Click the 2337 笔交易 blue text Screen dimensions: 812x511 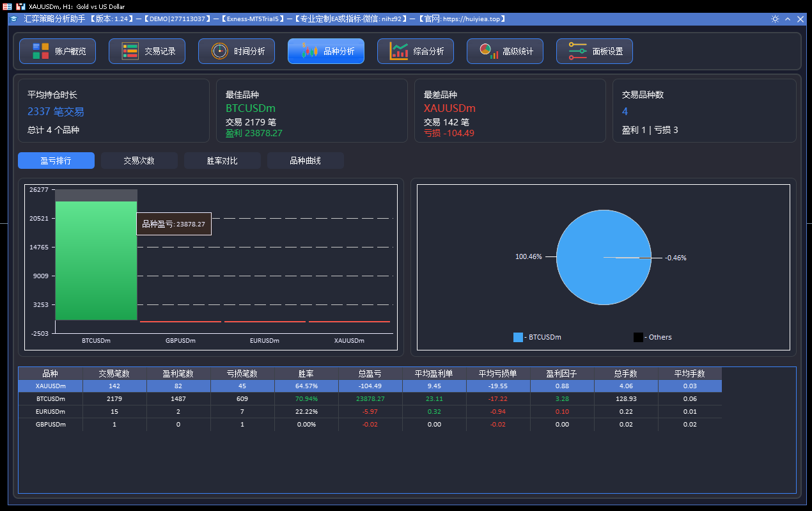pyautogui.click(x=56, y=111)
